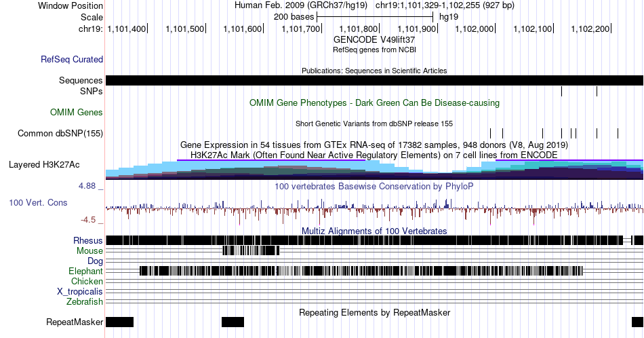This screenshot has width=644, height=338.
Task: Click the GENCODE V49lift37 track title
Action: (374, 40)
